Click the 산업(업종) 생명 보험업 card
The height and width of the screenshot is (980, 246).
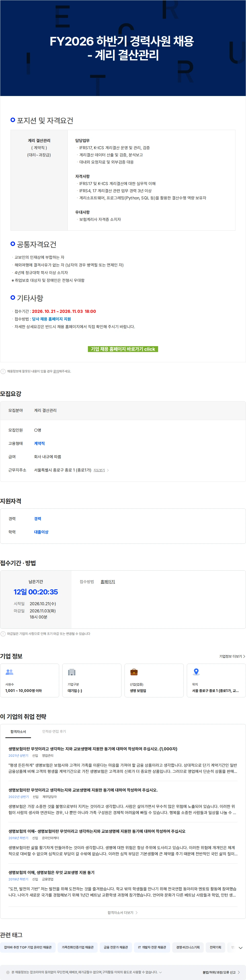tap(154, 680)
